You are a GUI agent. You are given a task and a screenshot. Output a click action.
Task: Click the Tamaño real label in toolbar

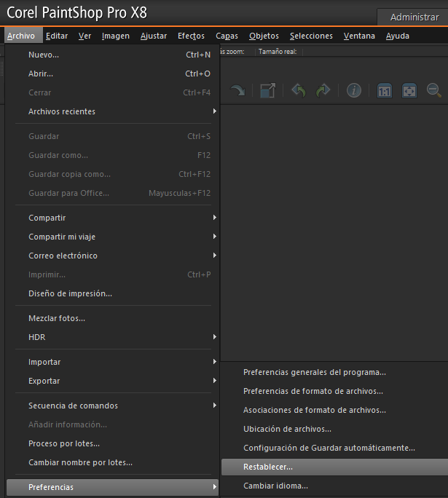click(x=278, y=52)
